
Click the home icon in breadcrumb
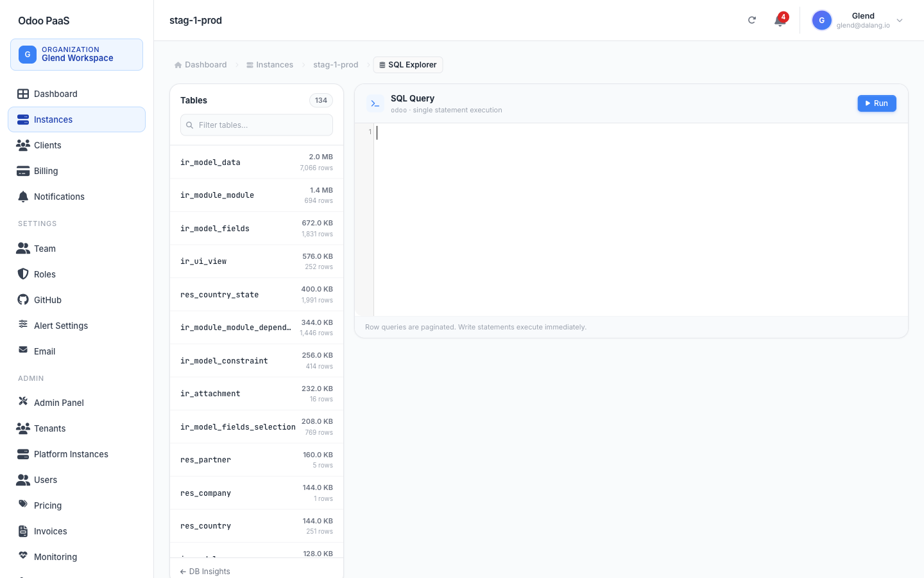tap(178, 65)
